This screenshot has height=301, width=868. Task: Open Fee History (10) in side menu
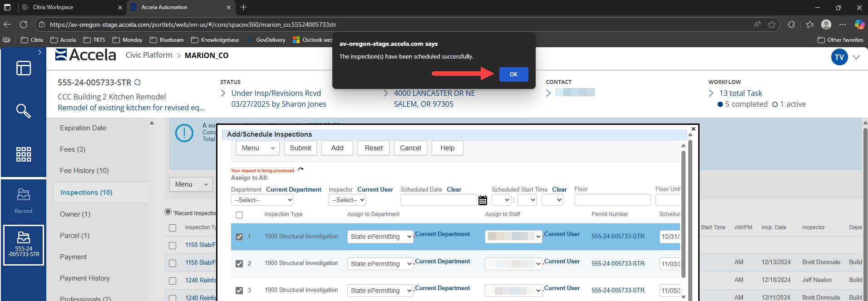coord(84,171)
